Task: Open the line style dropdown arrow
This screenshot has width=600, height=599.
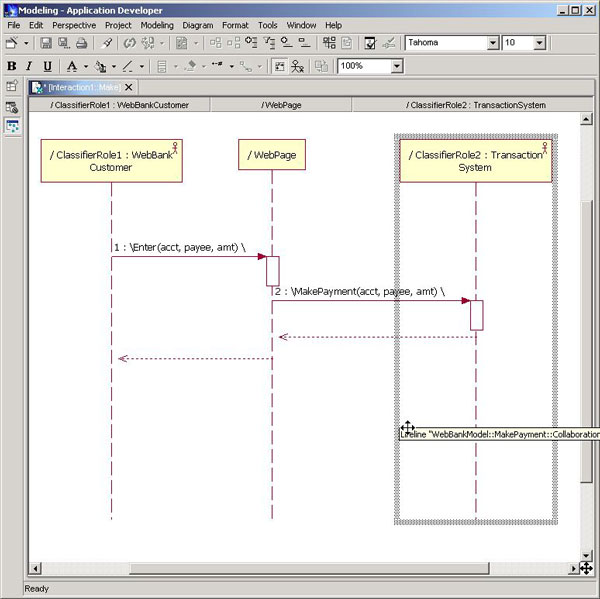Action: (x=232, y=66)
